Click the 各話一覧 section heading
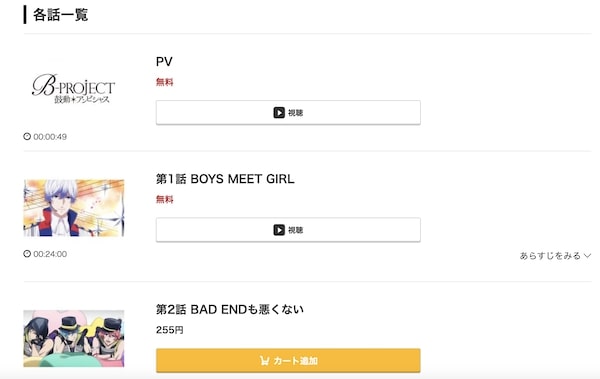The height and width of the screenshot is (379, 600). [x=60, y=15]
